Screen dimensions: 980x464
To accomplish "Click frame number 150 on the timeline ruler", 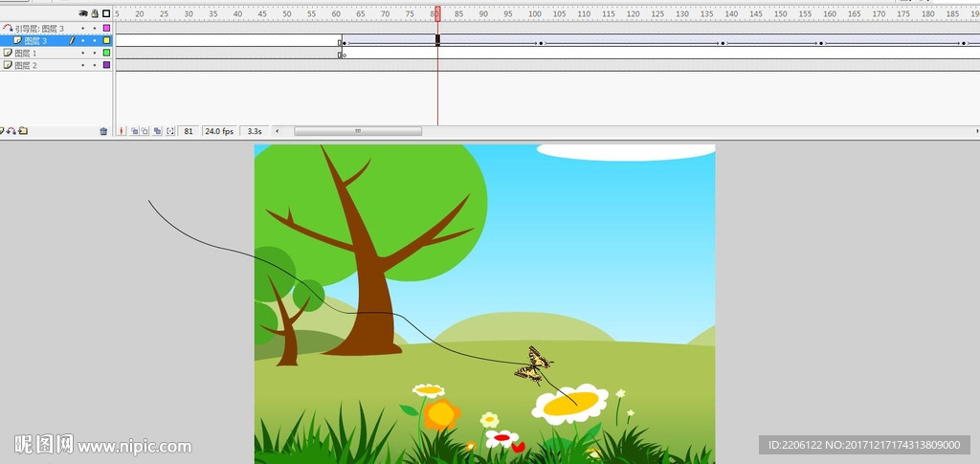I will pyautogui.click(x=781, y=13).
